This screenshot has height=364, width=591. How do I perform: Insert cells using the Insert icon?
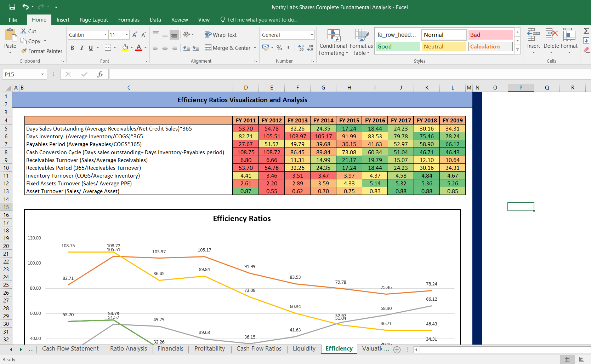(533, 35)
